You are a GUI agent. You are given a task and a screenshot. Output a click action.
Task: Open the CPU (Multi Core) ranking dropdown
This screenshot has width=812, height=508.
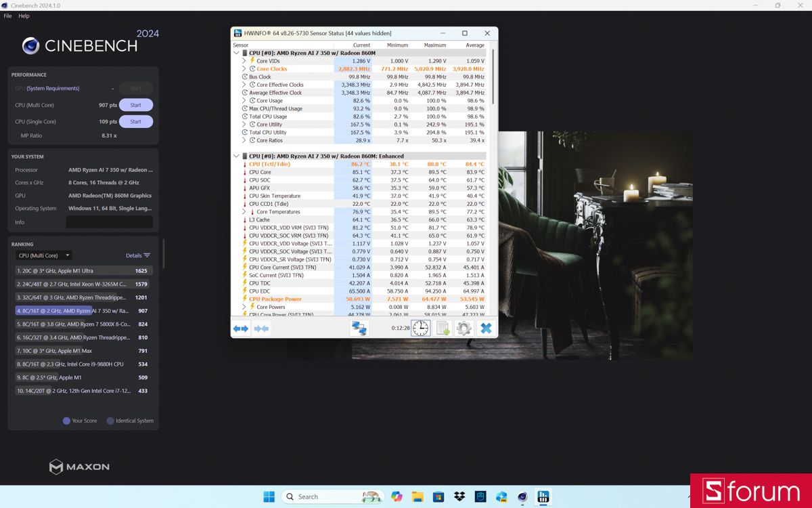click(x=43, y=255)
